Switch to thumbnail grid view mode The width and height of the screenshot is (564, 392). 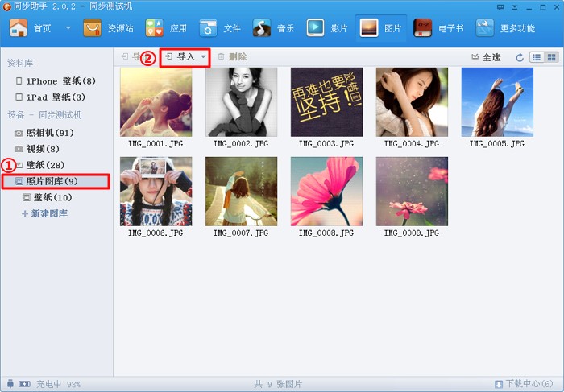coord(551,57)
